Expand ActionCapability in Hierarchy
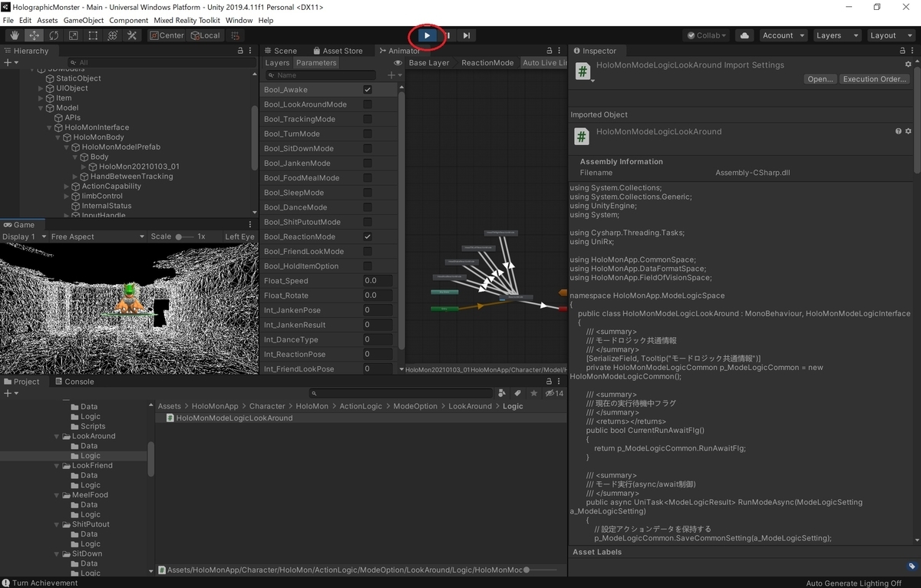Screen dimensions: 921x588 tap(67, 187)
